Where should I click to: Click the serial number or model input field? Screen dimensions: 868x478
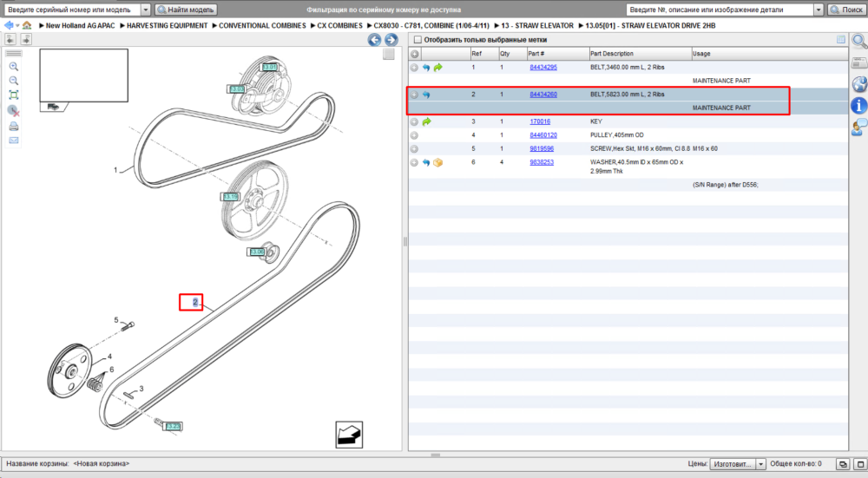(73, 10)
